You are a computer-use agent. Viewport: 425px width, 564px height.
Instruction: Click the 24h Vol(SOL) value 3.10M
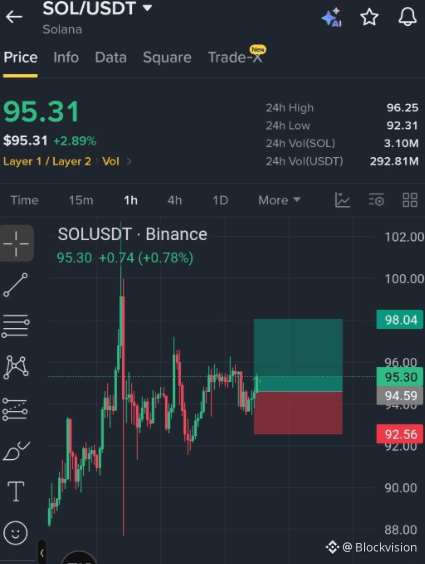(x=401, y=144)
